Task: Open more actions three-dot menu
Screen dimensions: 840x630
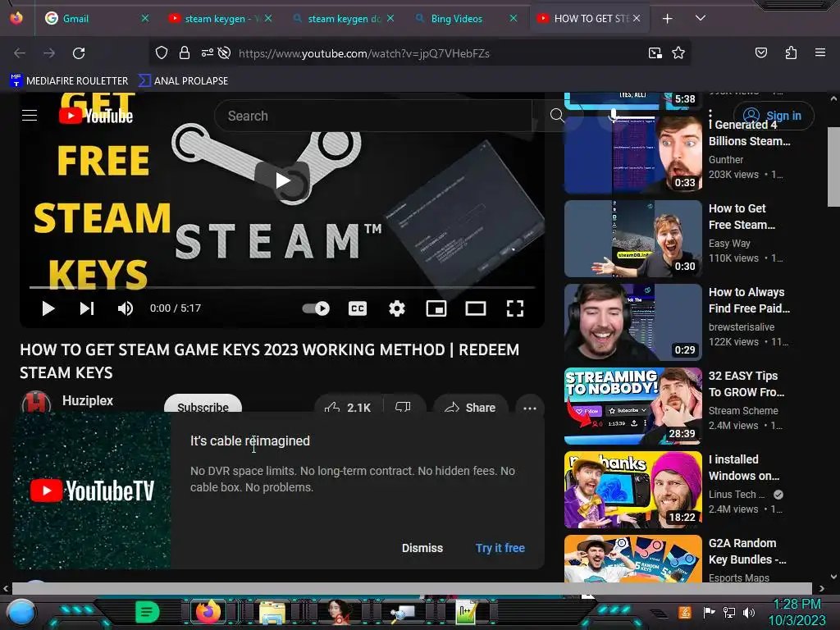Action: pyautogui.click(x=530, y=408)
